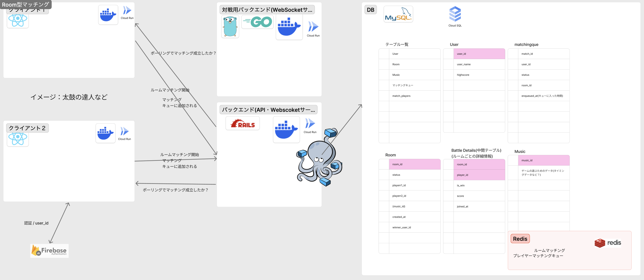Click the status cell in Room table
The image size is (644, 280).
(x=415, y=175)
